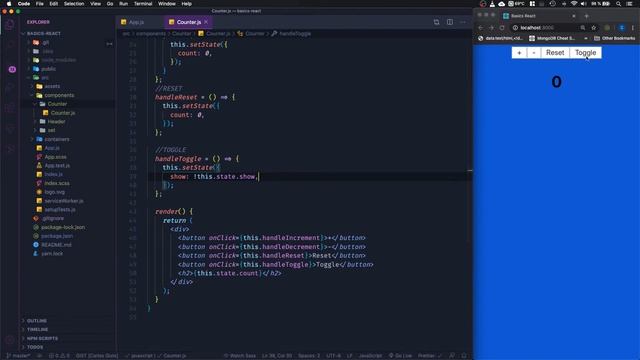Open the Other Bookmarks folder

614,38
